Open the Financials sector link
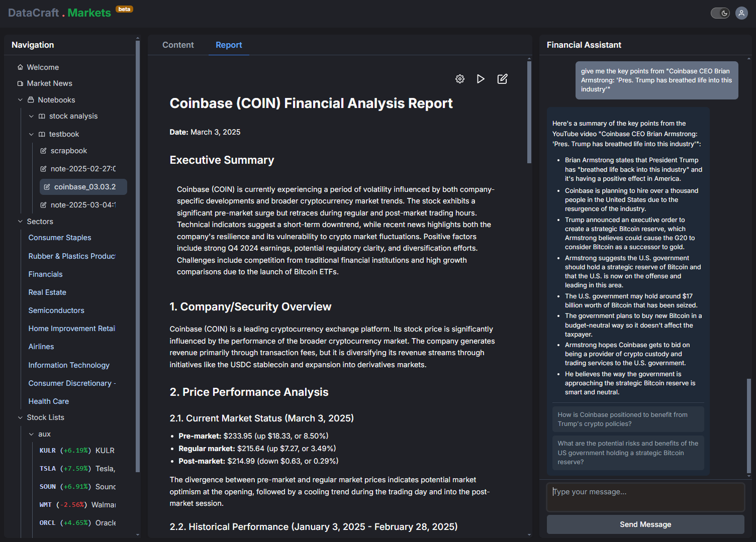Image resolution: width=756 pixels, height=542 pixels. coord(45,274)
